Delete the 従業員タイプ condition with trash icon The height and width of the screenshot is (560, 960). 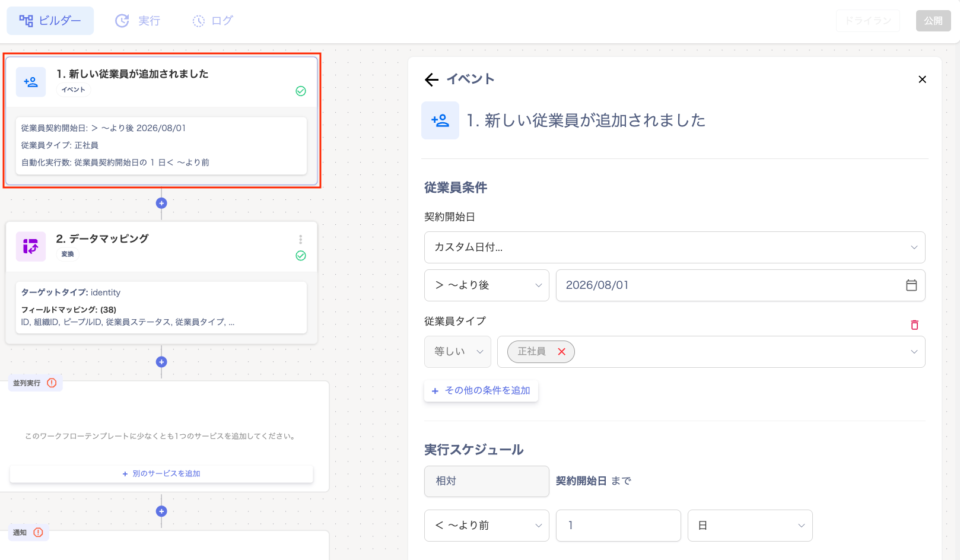914,324
